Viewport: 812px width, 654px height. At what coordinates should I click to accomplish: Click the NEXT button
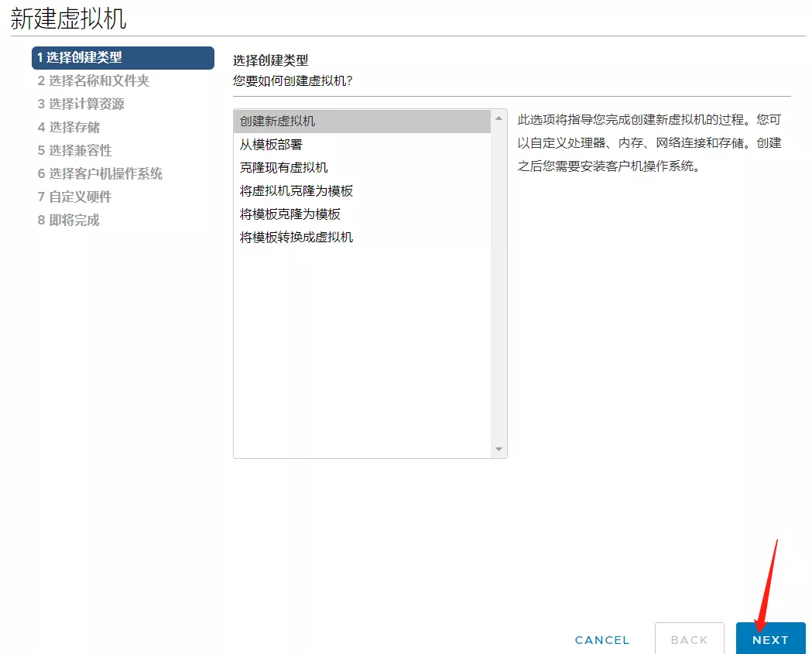point(770,639)
